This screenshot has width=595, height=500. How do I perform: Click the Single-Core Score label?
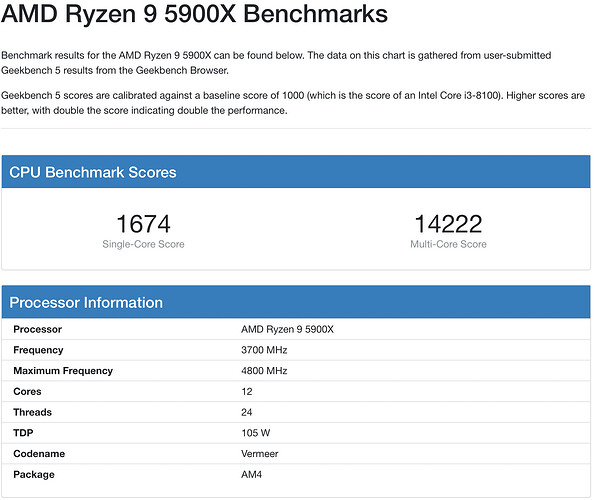click(x=143, y=244)
